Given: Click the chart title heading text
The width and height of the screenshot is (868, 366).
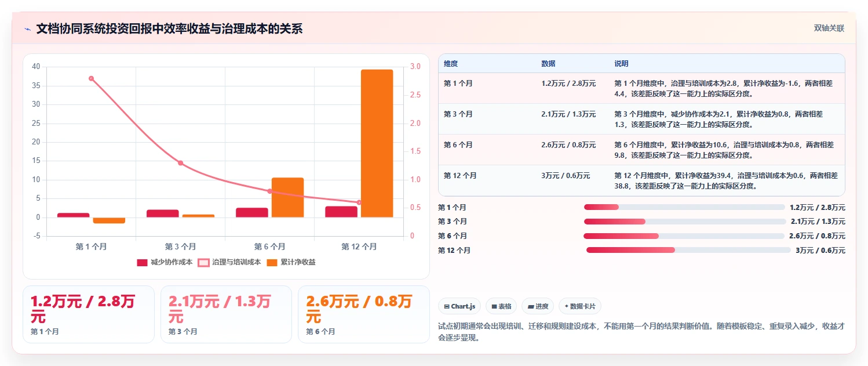Looking at the screenshot, I should [169, 29].
